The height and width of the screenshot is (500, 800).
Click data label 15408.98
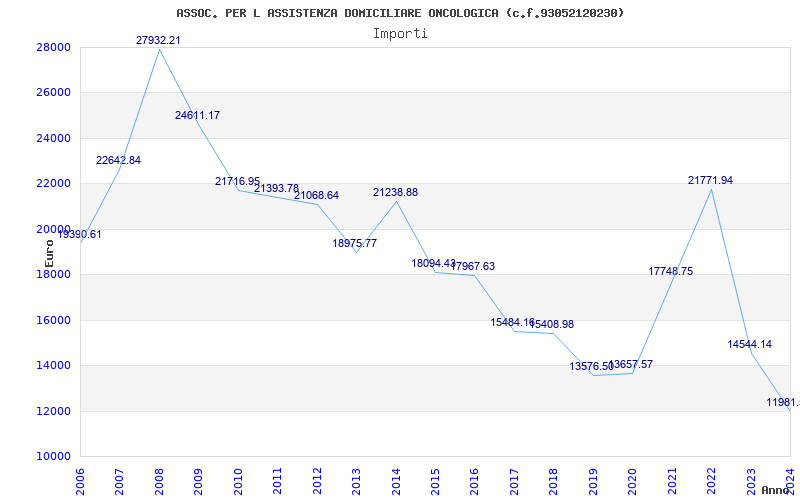pos(552,324)
